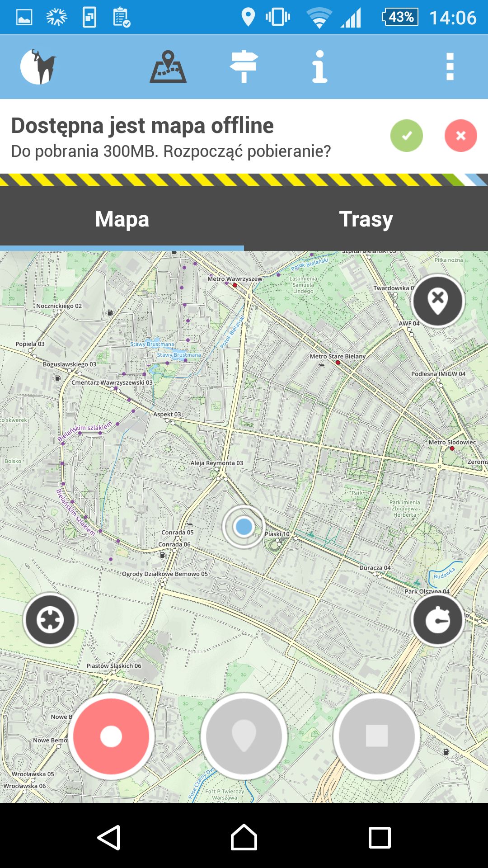Click the Metro Wawrzyszew station marker

(x=235, y=285)
